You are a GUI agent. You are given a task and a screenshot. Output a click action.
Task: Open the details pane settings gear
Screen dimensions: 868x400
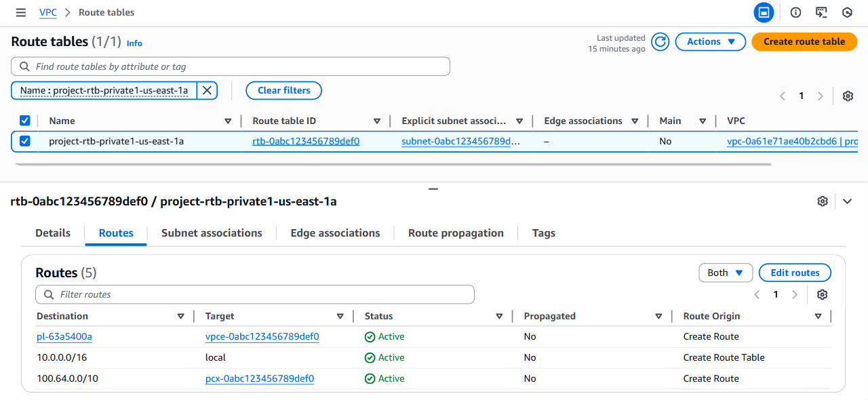823,201
